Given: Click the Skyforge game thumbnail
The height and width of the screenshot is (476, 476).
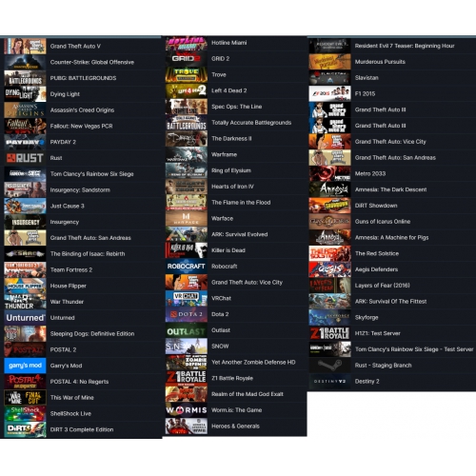Looking at the screenshot, I should click(329, 317).
